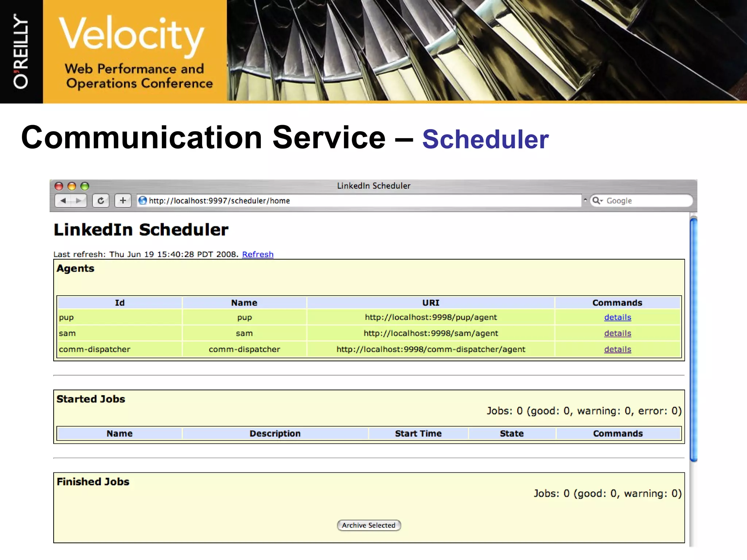Click the Agents table Name column header

pos(244,303)
